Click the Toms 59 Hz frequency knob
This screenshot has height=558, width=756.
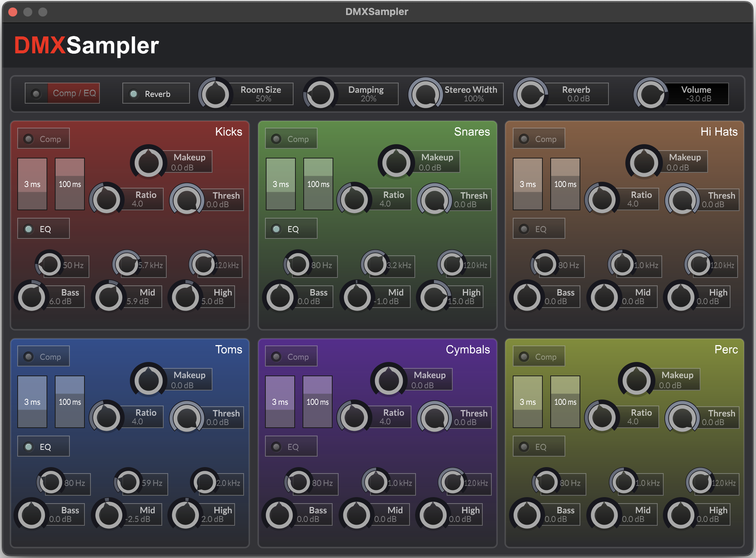pyautogui.click(x=128, y=482)
